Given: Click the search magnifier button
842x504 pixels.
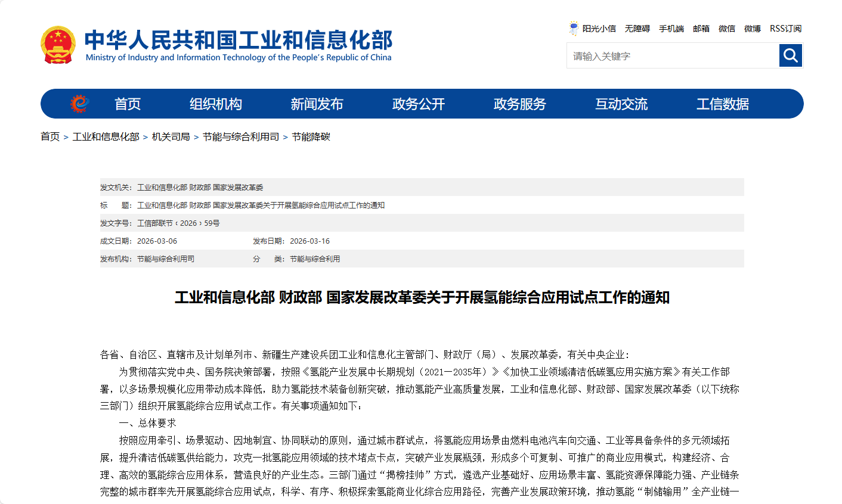Looking at the screenshot, I should click(791, 56).
